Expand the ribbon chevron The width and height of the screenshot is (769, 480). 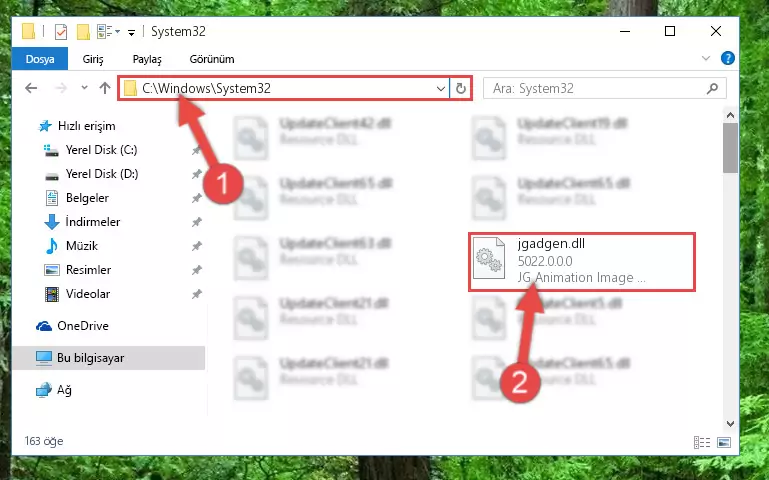[706, 58]
